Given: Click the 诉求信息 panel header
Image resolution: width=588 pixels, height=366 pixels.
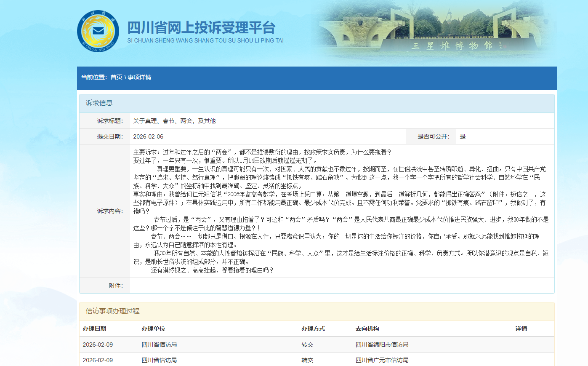Looking at the screenshot, I should click(99, 103).
